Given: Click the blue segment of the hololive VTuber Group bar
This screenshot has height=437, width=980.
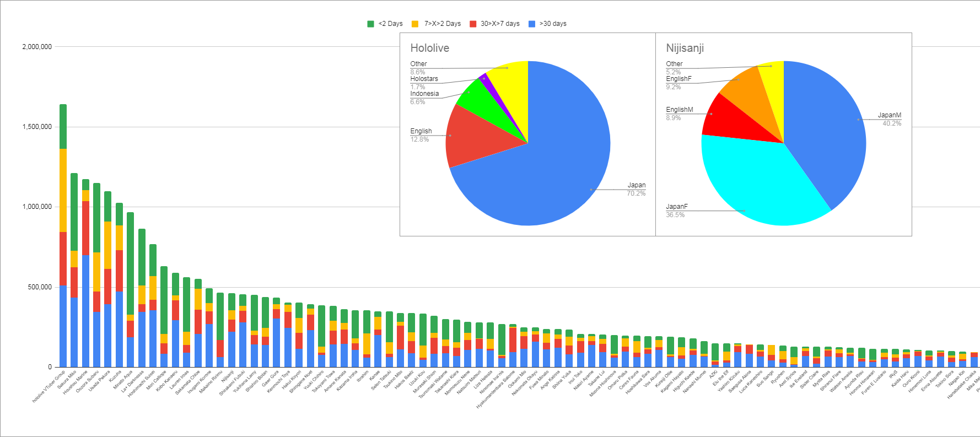Looking at the screenshot, I should 63,326.
